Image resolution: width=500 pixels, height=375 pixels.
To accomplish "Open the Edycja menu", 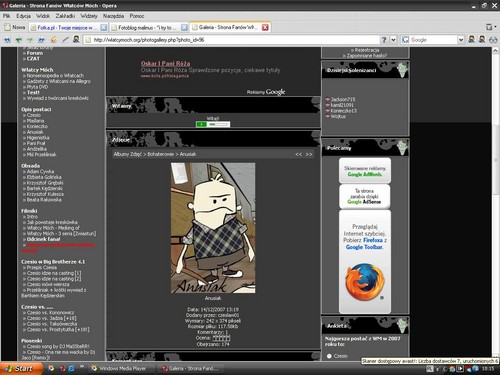I will click(x=23, y=16).
